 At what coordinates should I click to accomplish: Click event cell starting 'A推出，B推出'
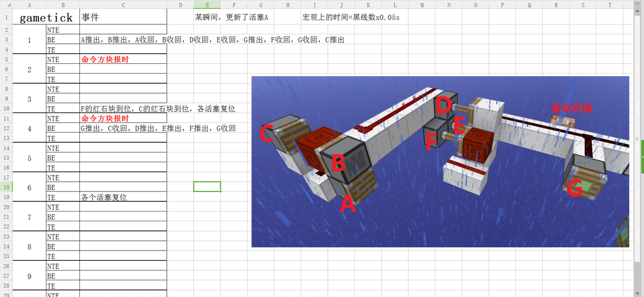[x=212, y=39]
